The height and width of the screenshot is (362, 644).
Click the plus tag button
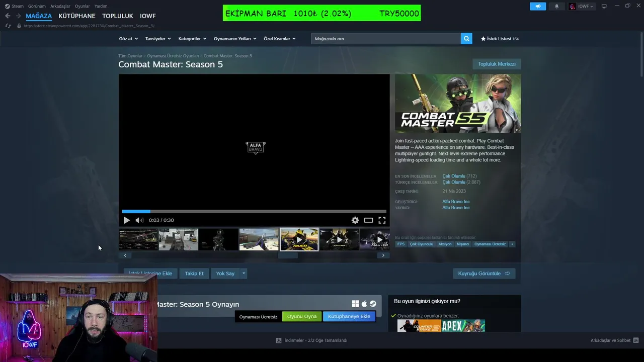pos(512,244)
